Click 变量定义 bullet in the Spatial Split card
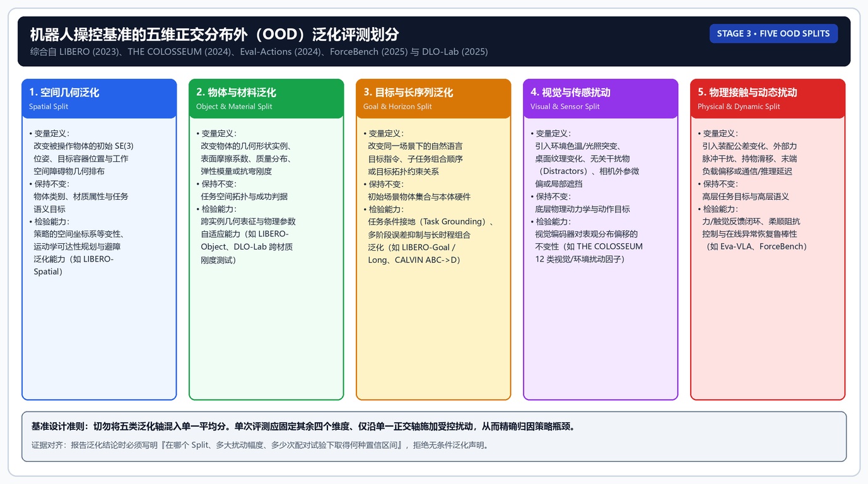The image size is (868, 484). [x=49, y=134]
